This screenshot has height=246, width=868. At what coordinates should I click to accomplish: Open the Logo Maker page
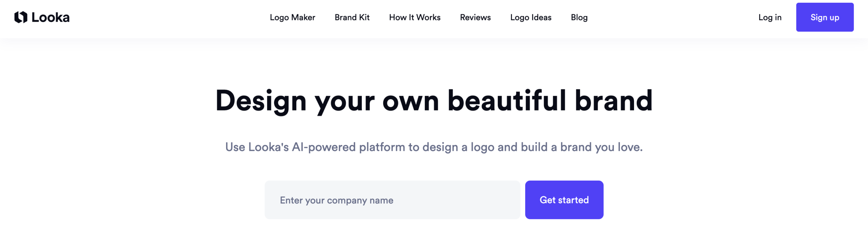(292, 17)
